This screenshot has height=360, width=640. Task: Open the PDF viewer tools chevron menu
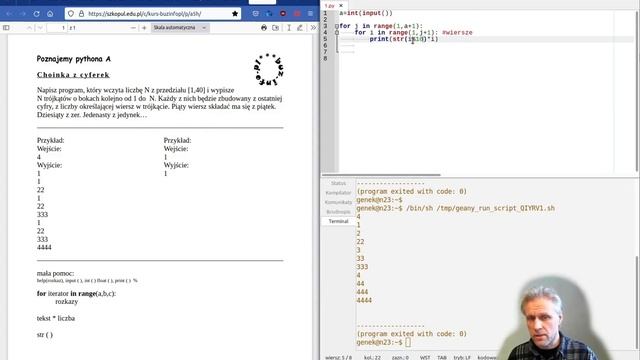[313, 28]
